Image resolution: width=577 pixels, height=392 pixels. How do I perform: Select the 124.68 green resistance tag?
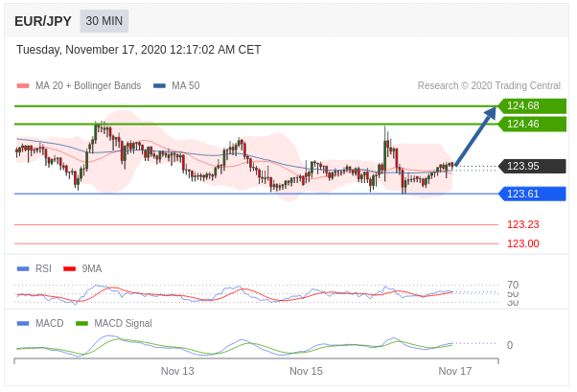(532, 105)
